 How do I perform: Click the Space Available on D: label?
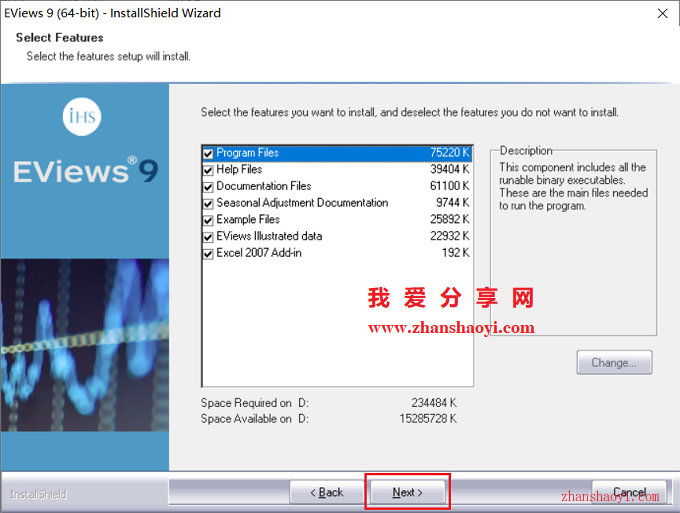pyautogui.click(x=255, y=419)
